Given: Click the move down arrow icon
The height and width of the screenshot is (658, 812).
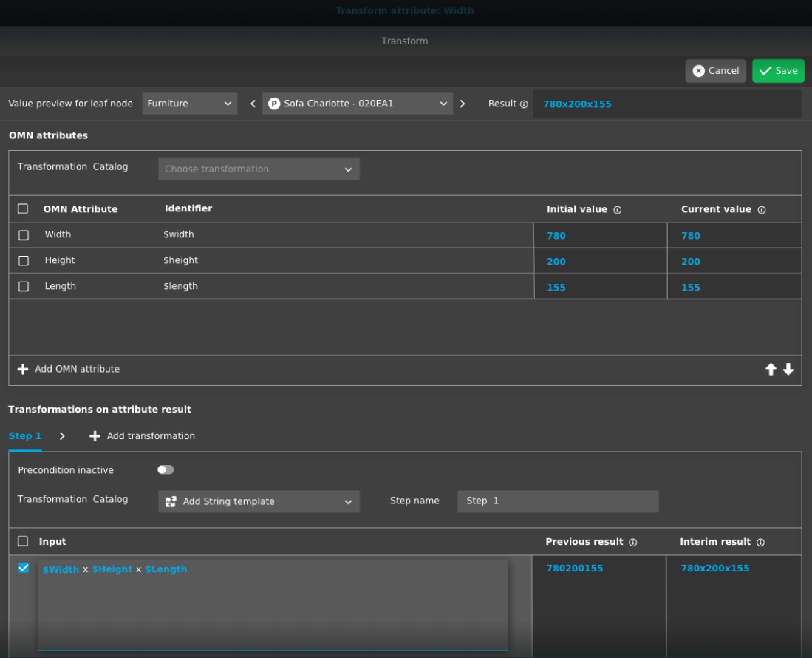Looking at the screenshot, I should [x=788, y=370].
